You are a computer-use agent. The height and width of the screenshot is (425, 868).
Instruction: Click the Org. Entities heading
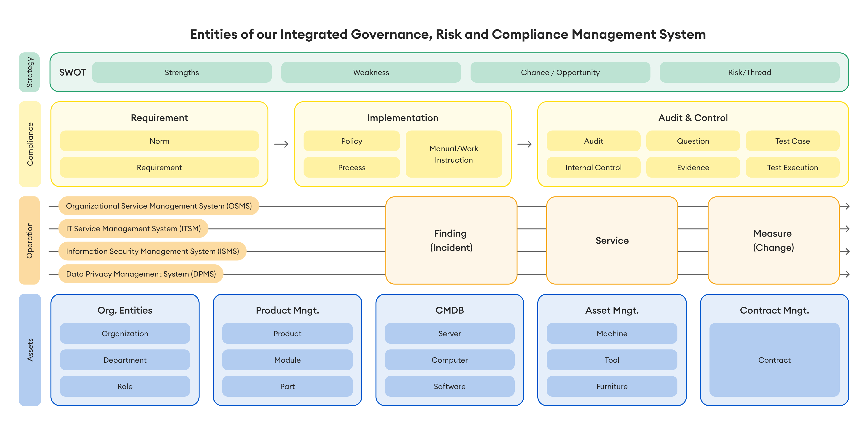(125, 310)
